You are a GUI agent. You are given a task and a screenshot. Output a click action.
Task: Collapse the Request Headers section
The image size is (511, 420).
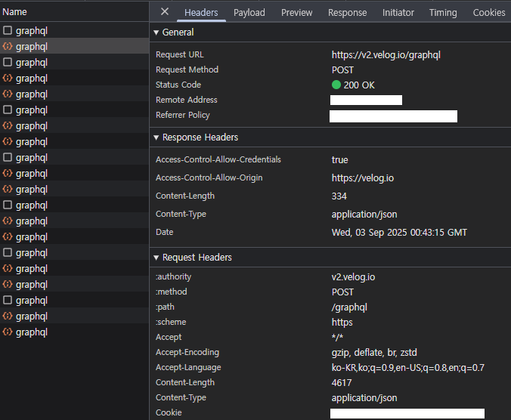pyautogui.click(x=156, y=258)
